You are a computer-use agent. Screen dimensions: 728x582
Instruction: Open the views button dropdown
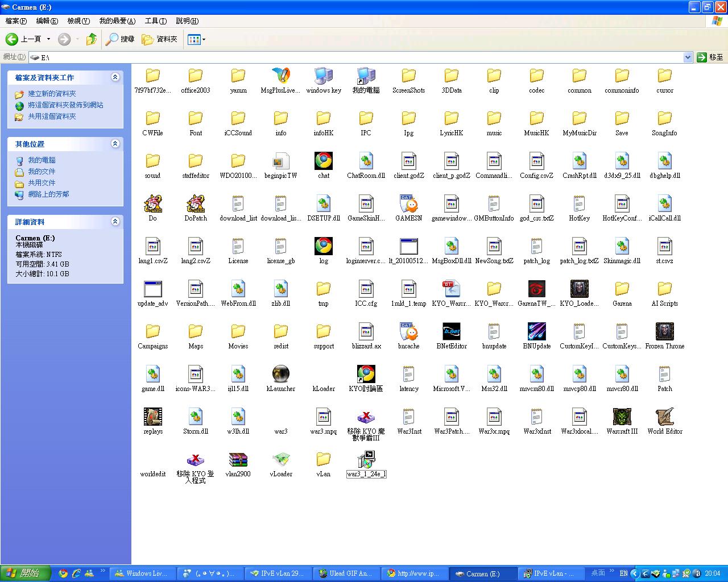click(x=204, y=39)
